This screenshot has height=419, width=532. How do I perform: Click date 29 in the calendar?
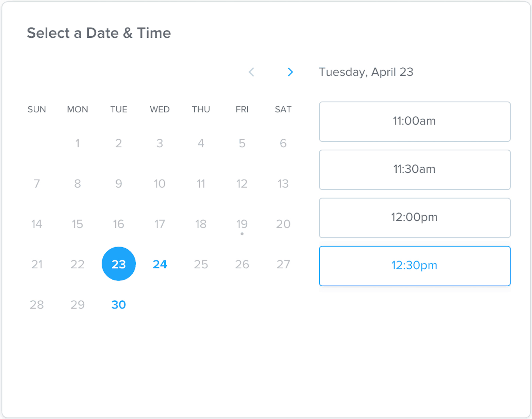[78, 305]
